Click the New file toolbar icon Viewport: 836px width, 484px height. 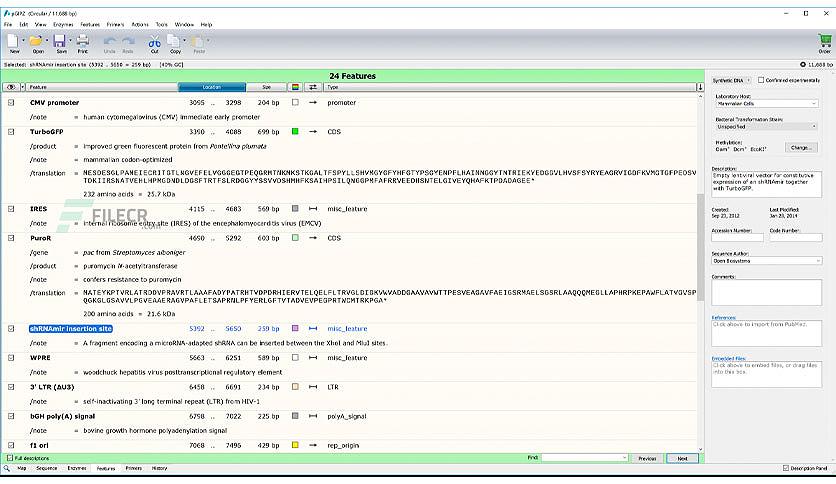tap(13, 41)
